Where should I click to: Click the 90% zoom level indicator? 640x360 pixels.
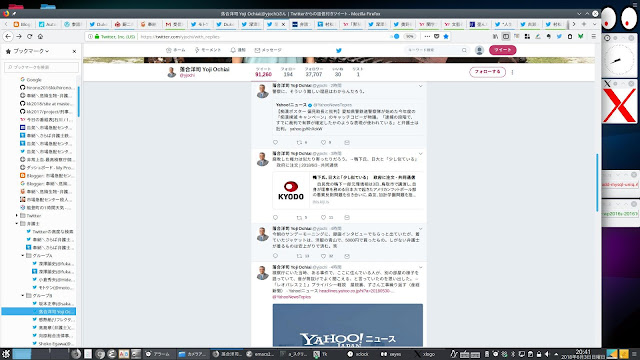tap(409, 36)
